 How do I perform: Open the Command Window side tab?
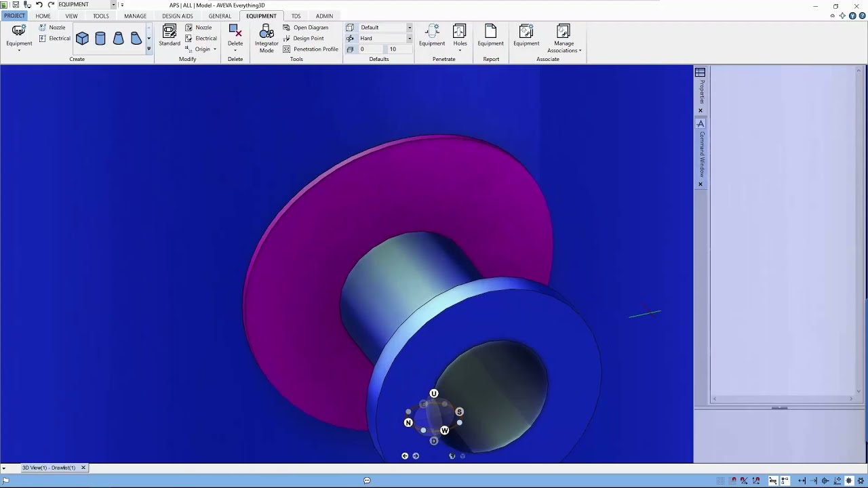tap(702, 154)
